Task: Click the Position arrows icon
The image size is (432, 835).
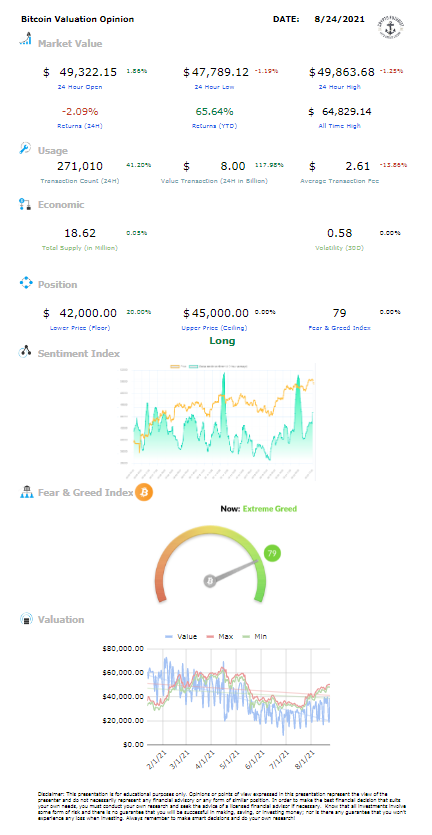Action: pos(26,283)
